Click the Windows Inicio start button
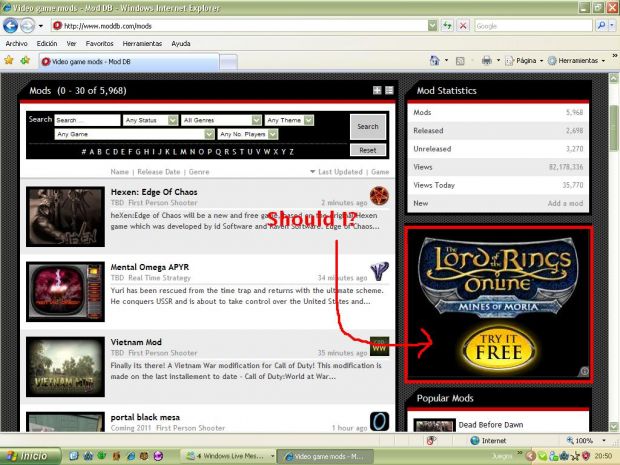Image resolution: width=620 pixels, height=465 pixels. tap(30, 456)
